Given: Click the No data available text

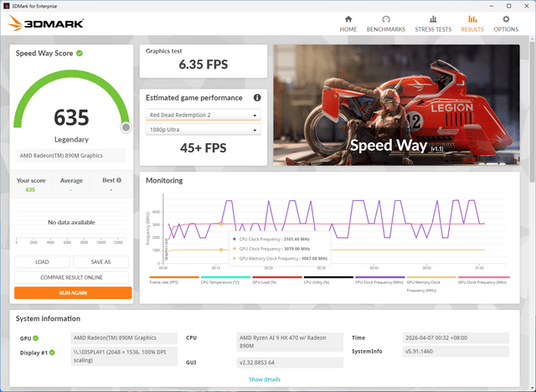Looking at the screenshot, I should pyautogui.click(x=71, y=222).
